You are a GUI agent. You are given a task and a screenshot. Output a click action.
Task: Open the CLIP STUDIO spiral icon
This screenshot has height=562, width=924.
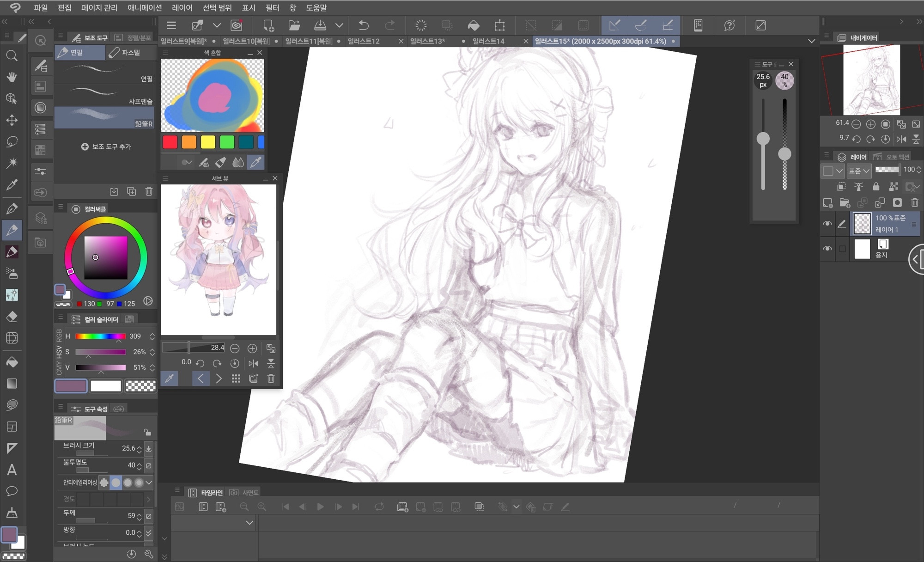[237, 25]
